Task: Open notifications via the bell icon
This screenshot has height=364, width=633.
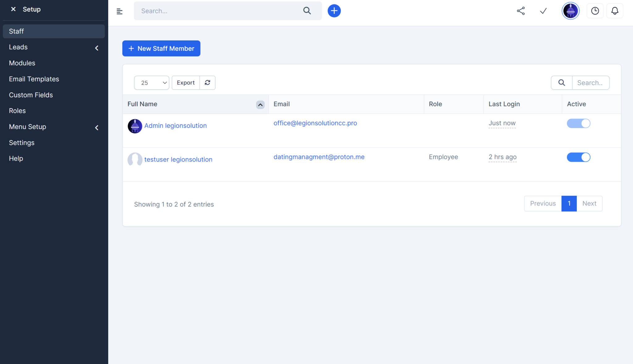Action: point(615,11)
